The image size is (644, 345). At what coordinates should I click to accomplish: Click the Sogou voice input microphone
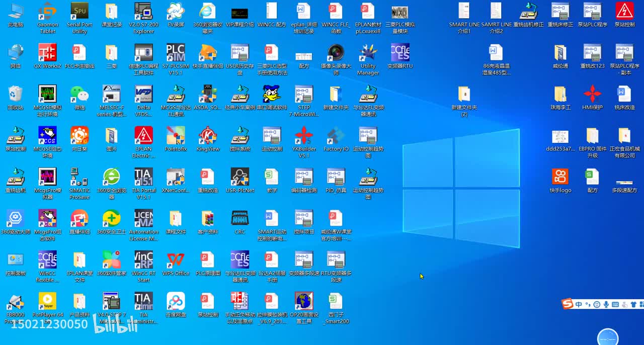(x=606, y=304)
